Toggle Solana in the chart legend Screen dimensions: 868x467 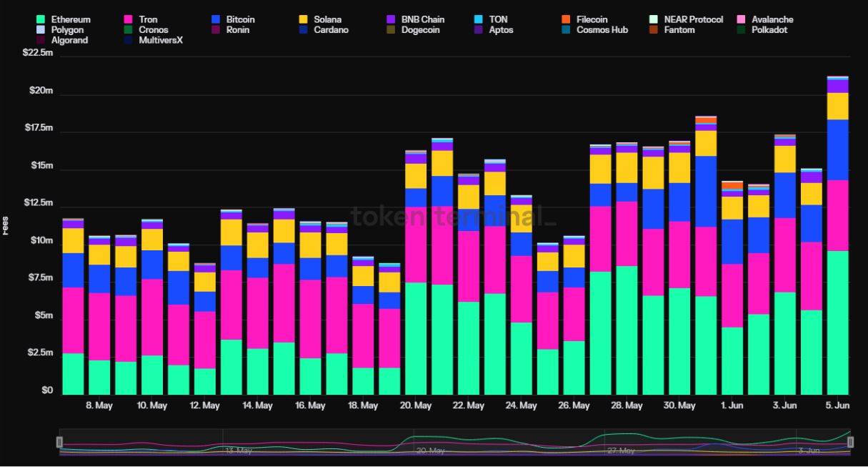(x=320, y=19)
